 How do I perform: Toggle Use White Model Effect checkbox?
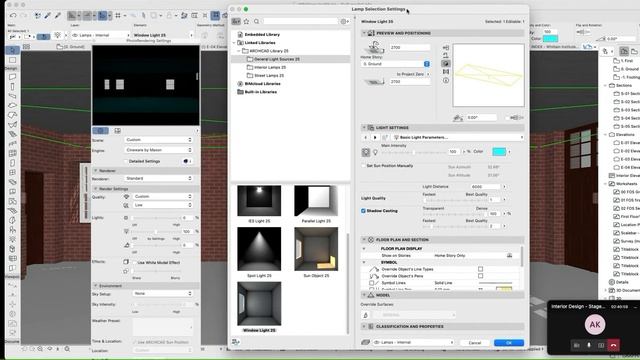[134, 262]
